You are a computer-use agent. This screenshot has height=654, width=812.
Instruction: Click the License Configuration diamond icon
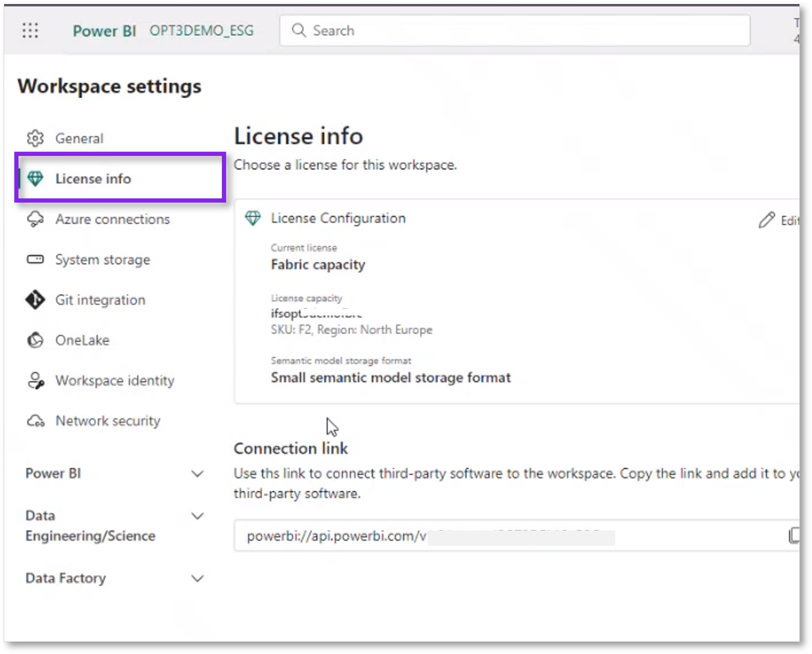pyautogui.click(x=253, y=218)
